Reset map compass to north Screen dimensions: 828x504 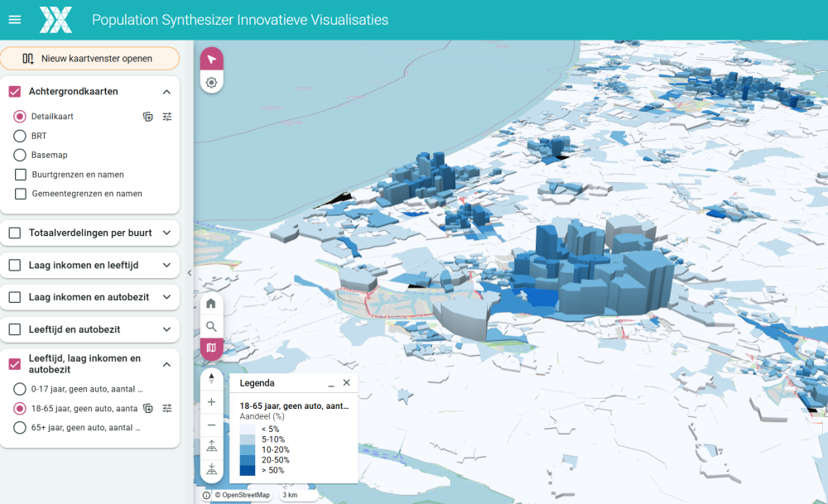(x=211, y=379)
